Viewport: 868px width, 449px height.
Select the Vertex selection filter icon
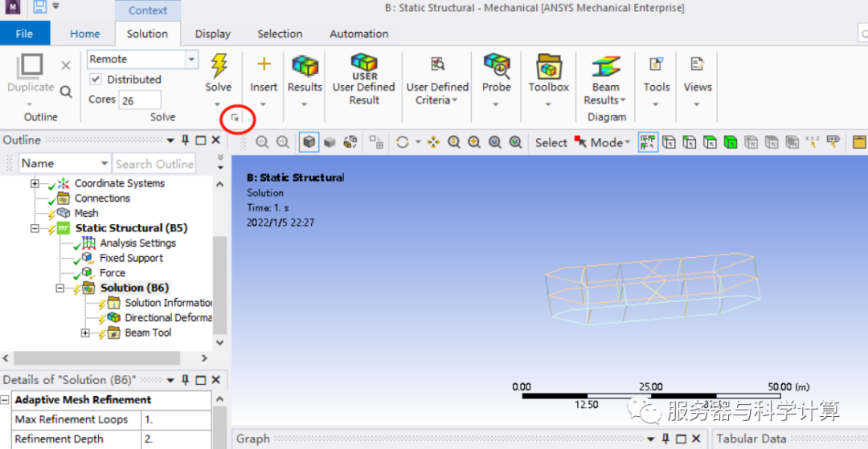[x=669, y=143]
